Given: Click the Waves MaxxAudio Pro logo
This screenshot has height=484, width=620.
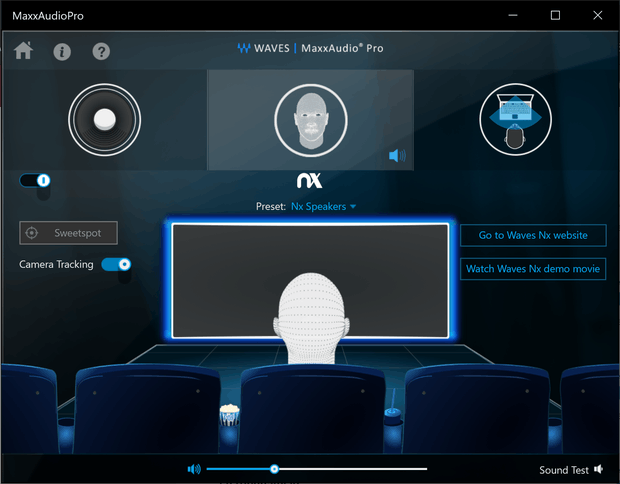Looking at the screenshot, I should tap(310, 48).
